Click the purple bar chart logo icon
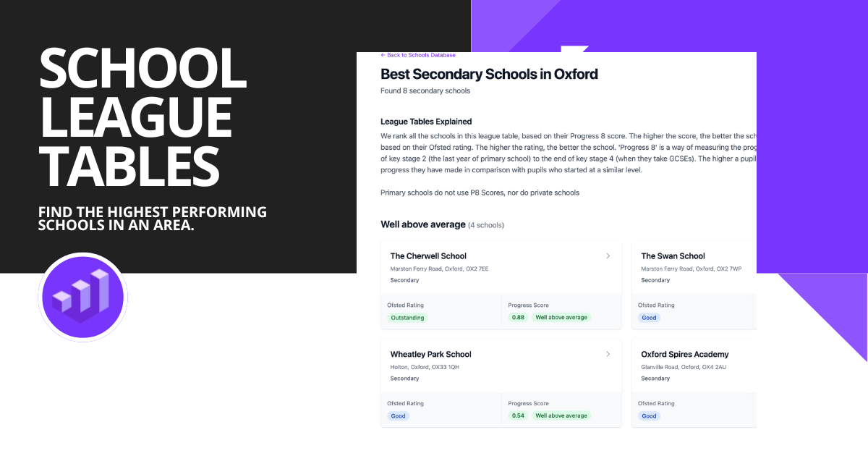 pos(82,297)
